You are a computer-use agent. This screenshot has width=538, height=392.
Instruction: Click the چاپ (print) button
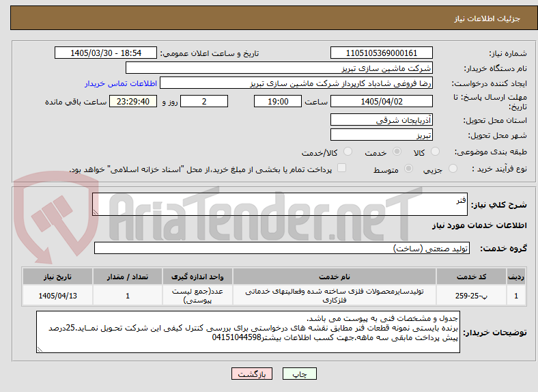pyautogui.click(x=299, y=374)
